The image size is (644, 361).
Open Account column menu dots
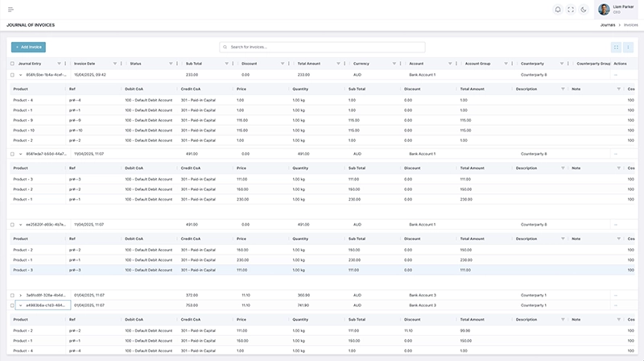pos(456,64)
